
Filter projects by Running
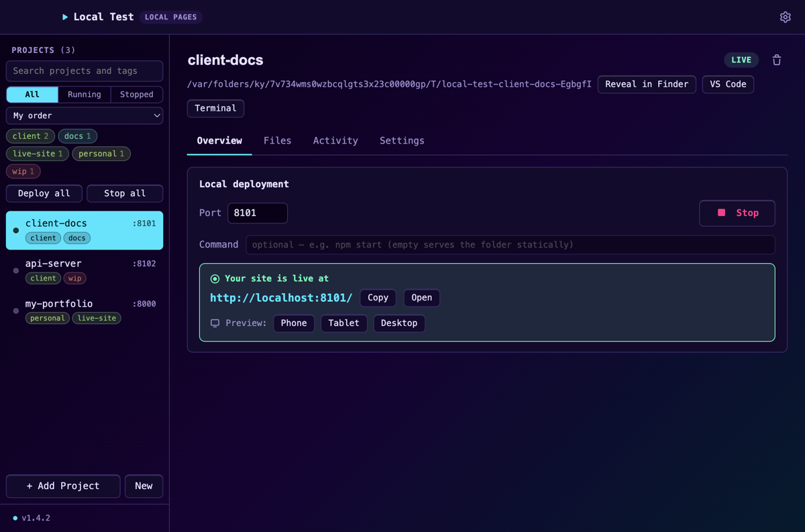pyautogui.click(x=85, y=95)
